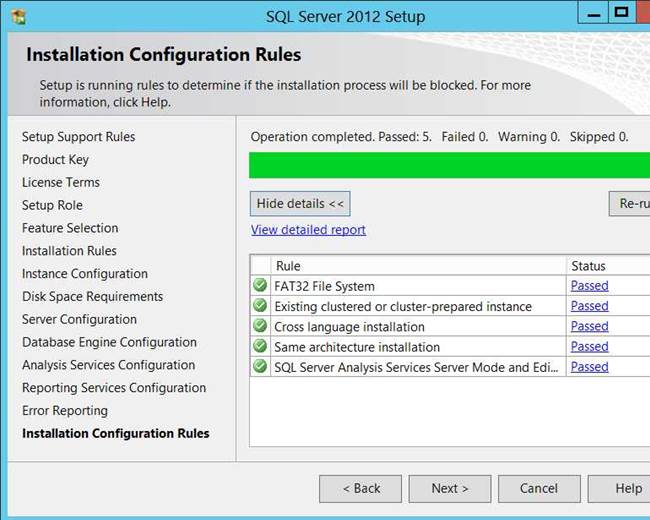This screenshot has width=650, height=520.
Task: Select Setup Role step
Action: (52, 205)
